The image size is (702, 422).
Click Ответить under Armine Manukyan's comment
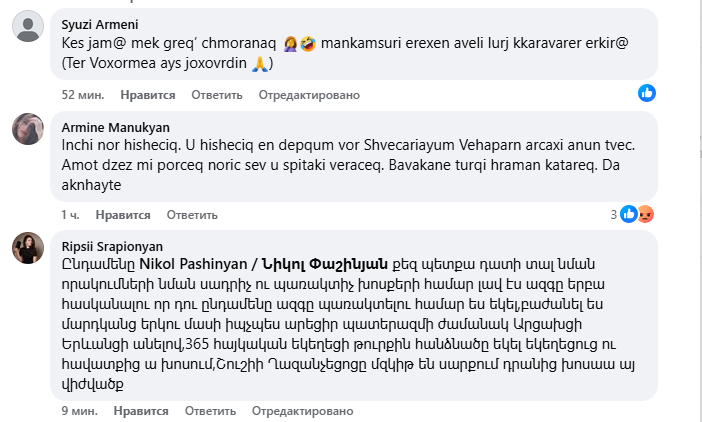pyautogui.click(x=192, y=215)
